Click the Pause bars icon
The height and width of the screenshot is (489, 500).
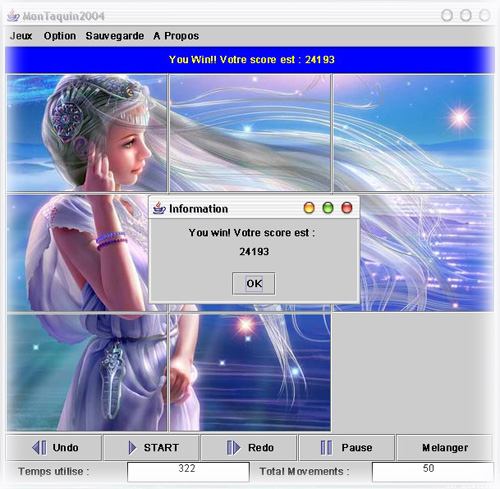tap(326, 447)
